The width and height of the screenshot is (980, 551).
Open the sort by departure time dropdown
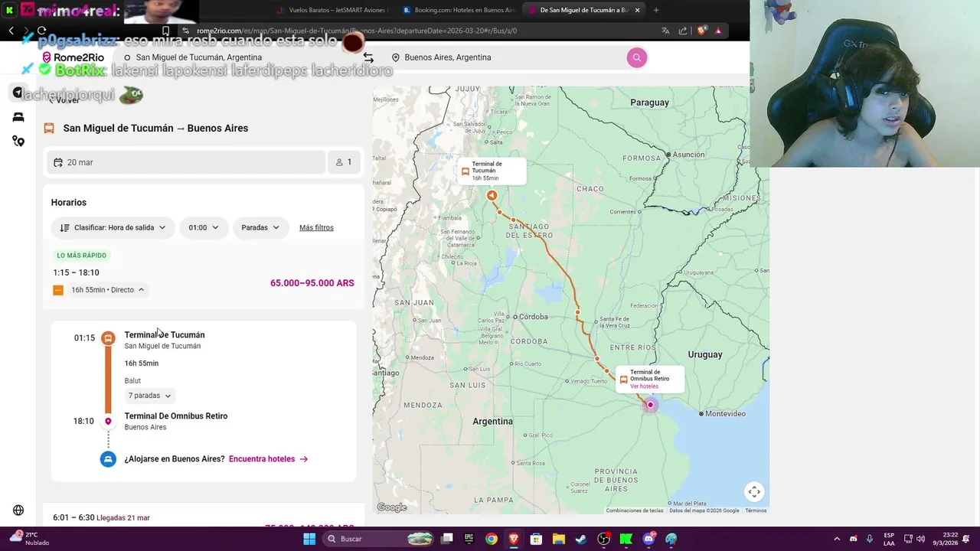[x=113, y=227]
